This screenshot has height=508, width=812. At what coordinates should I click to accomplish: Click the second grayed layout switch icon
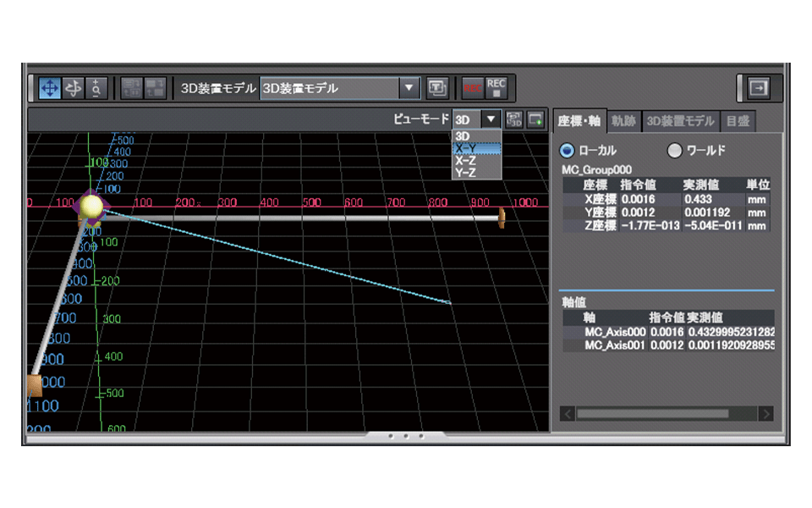click(x=154, y=88)
